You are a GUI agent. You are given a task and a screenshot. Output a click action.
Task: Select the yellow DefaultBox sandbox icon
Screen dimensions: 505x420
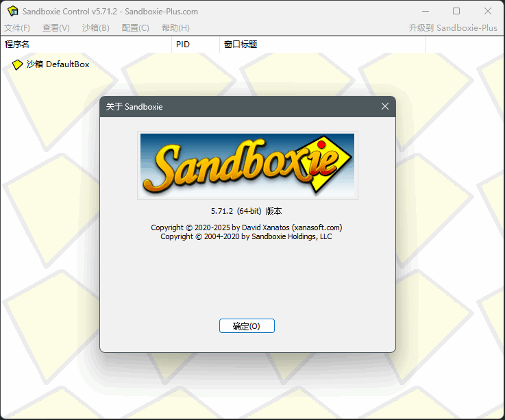(17, 65)
